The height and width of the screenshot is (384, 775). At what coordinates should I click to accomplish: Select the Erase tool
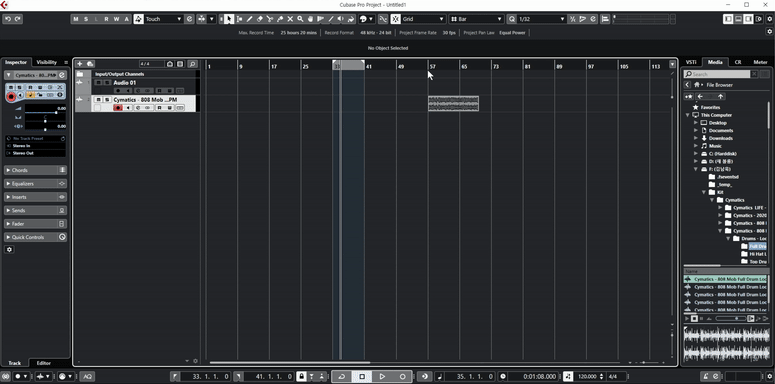click(259, 19)
